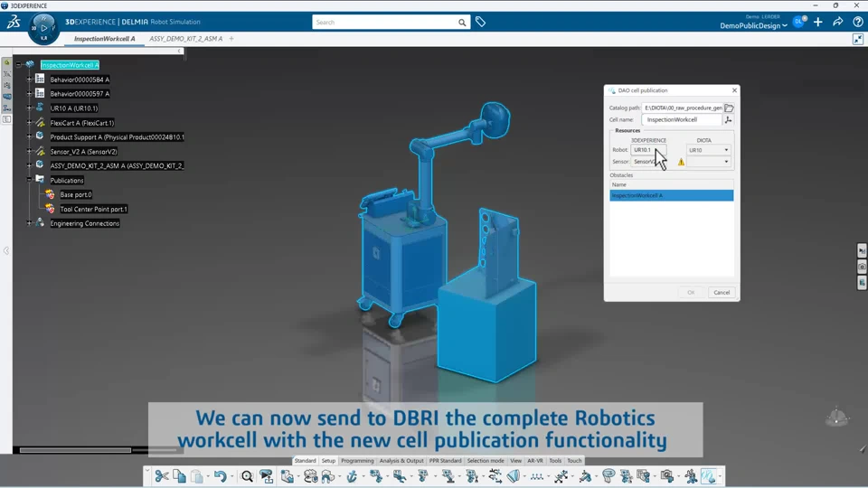Open the Touch toolbar tab
Screen dimensions: 868x488
click(575, 460)
